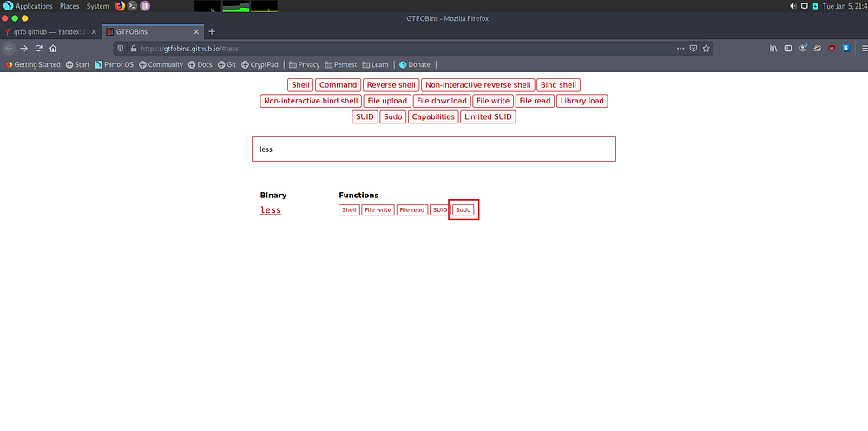Open the Firefox hamburger menu
This screenshot has width=868, height=431.
[x=864, y=48]
